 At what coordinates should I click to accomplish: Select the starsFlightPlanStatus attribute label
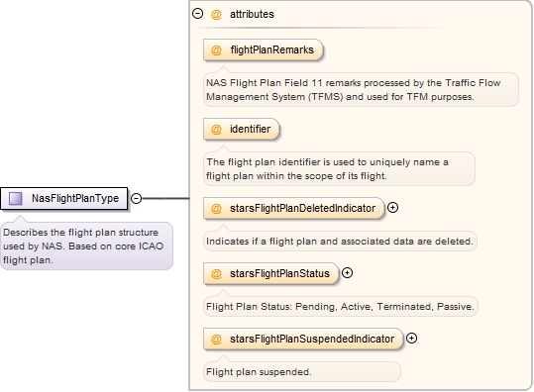[x=279, y=273]
